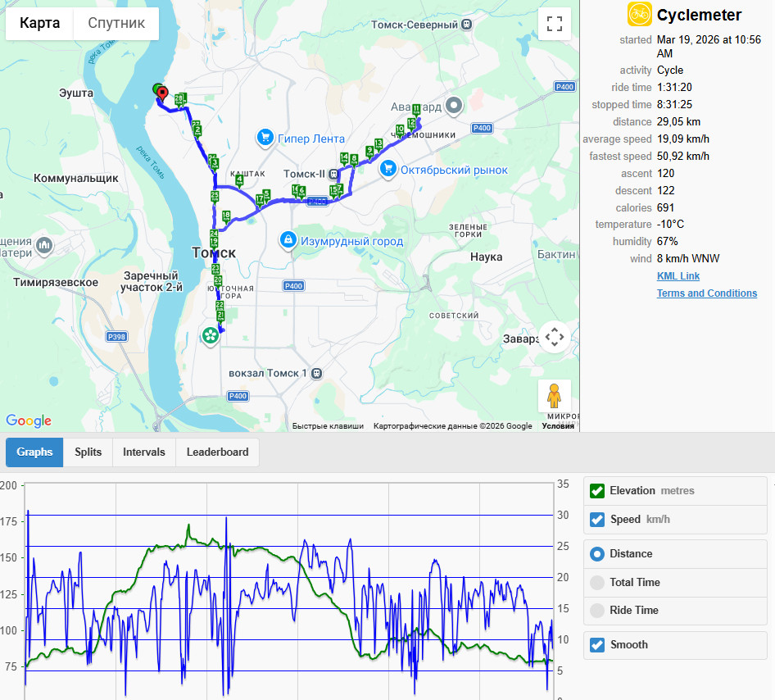The height and width of the screenshot is (700, 775).
Task: Click the fastest speed value 50,92 km/h
Action: click(x=683, y=157)
